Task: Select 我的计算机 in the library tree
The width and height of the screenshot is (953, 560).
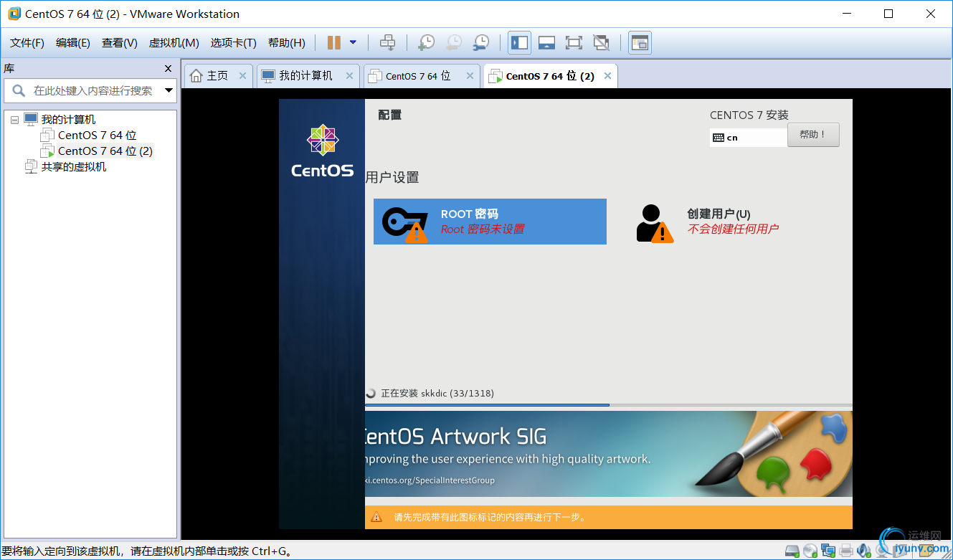Action: coord(68,120)
